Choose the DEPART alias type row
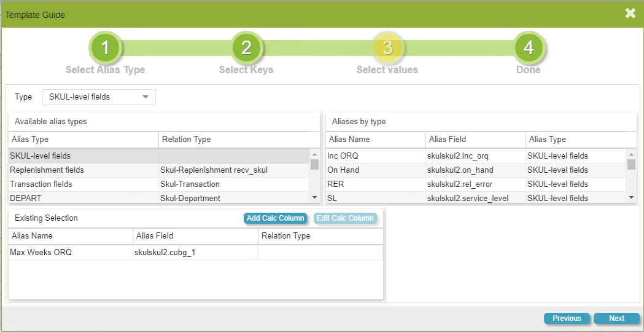Viewport: 644px width, 332px height. pyautogui.click(x=83, y=198)
